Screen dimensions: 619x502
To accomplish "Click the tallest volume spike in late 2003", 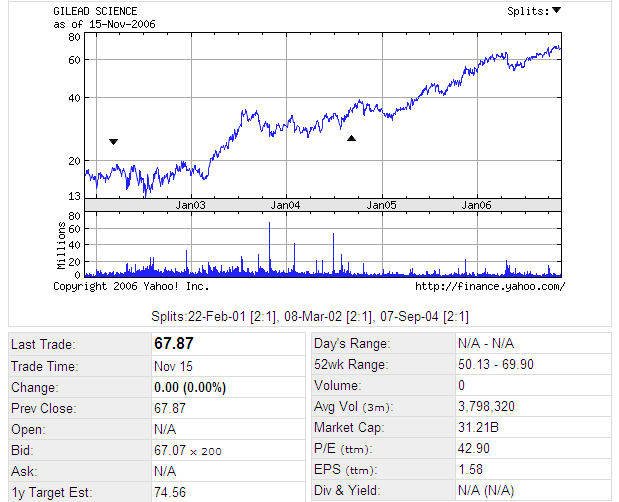I will pos(270,247).
